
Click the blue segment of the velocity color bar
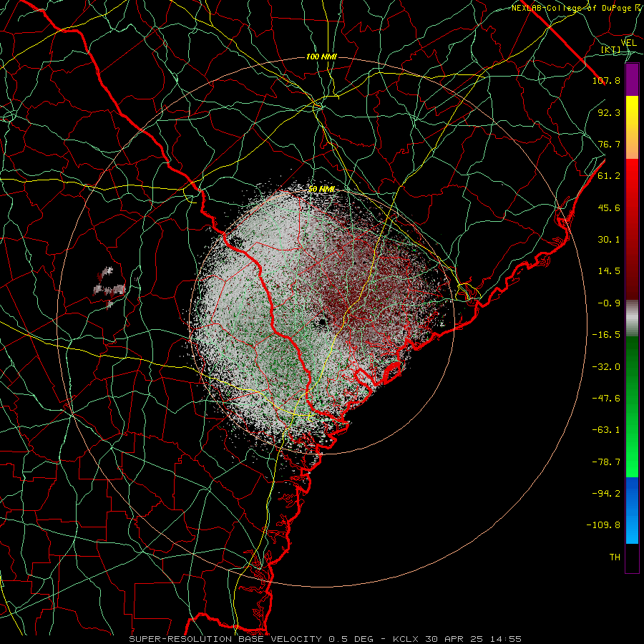(x=632, y=510)
